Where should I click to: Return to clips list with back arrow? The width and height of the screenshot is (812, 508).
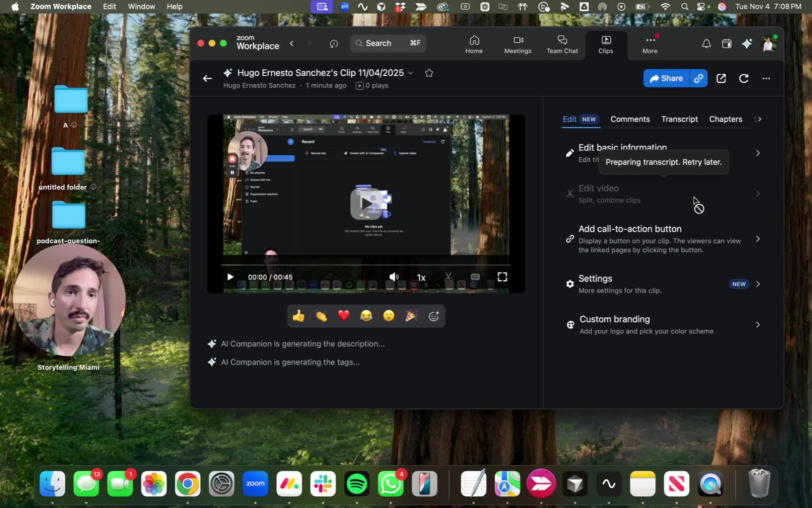(x=207, y=79)
